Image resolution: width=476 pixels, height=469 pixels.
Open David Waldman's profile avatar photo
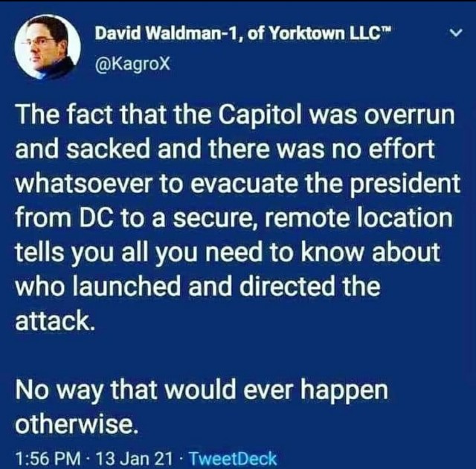click(47, 47)
